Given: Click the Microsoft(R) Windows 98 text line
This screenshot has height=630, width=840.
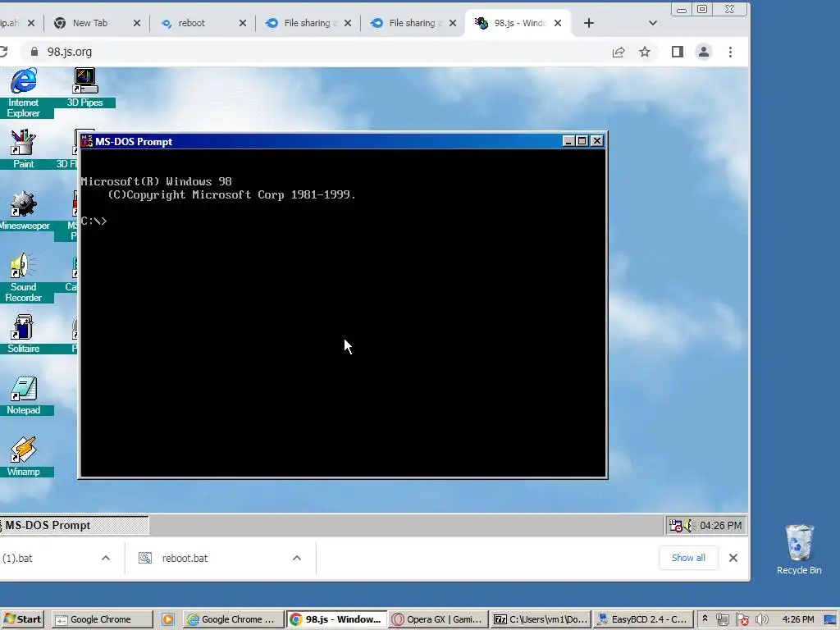Looking at the screenshot, I should point(157,181).
